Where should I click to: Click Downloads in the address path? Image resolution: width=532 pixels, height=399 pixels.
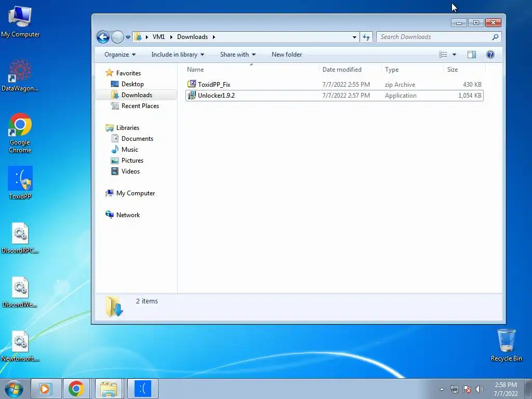(x=192, y=37)
